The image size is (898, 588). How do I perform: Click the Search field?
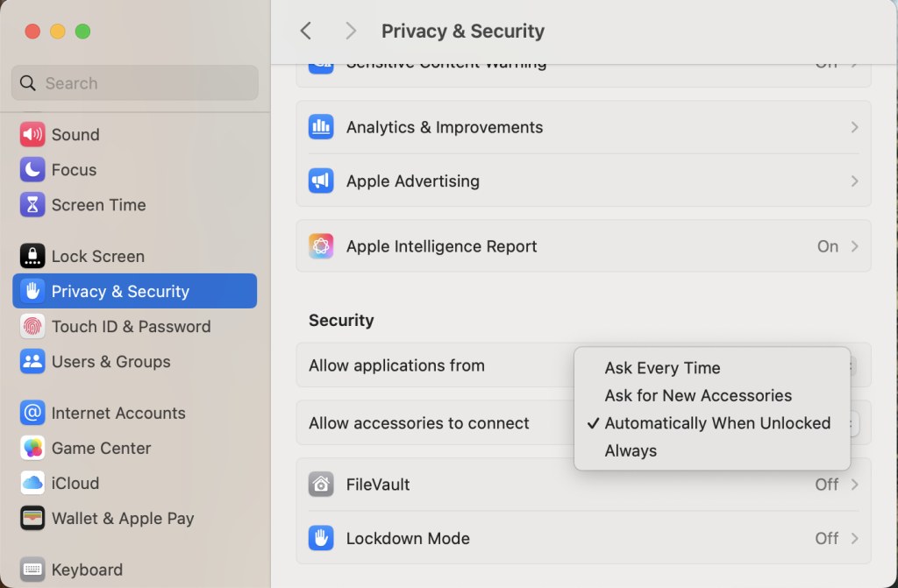pos(135,83)
